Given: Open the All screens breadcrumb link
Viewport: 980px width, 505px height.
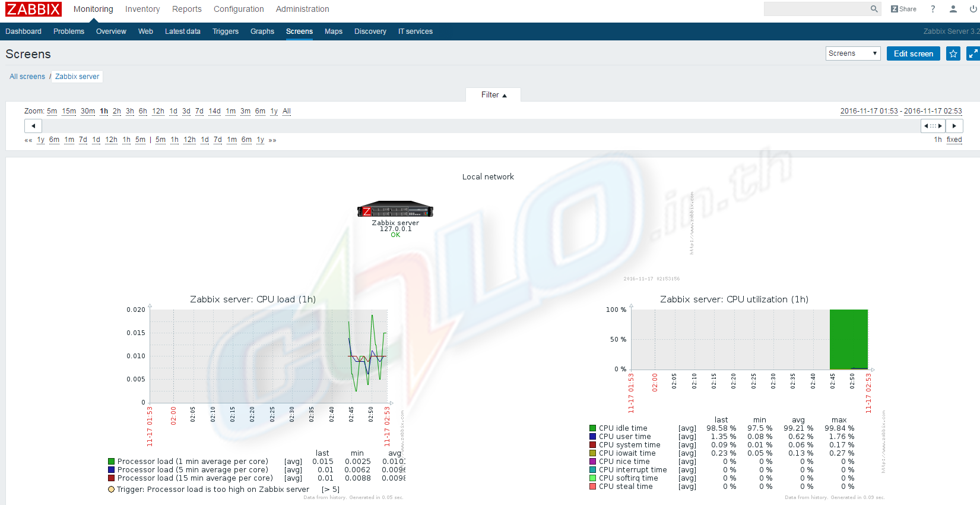Looking at the screenshot, I should pyautogui.click(x=27, y=77).
